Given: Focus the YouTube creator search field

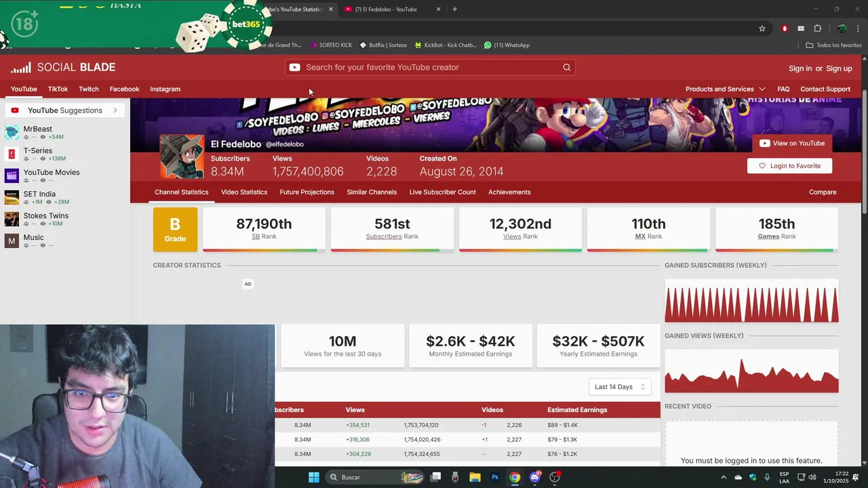Looking at the screenshot, I should [431, 67].
